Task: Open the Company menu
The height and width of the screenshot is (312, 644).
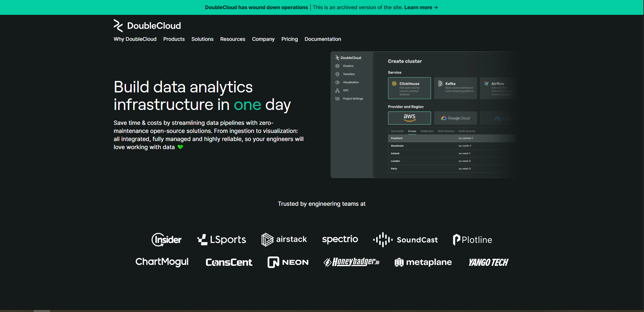Action: point(263,39)
